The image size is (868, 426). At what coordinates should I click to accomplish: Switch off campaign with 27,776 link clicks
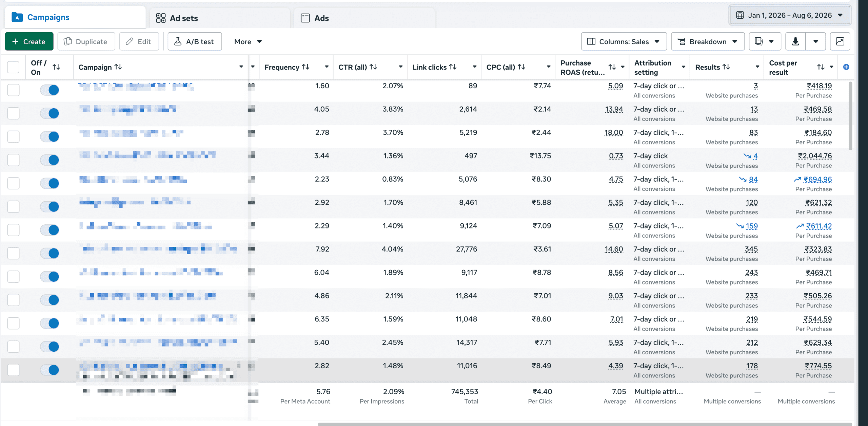point(50,253)
